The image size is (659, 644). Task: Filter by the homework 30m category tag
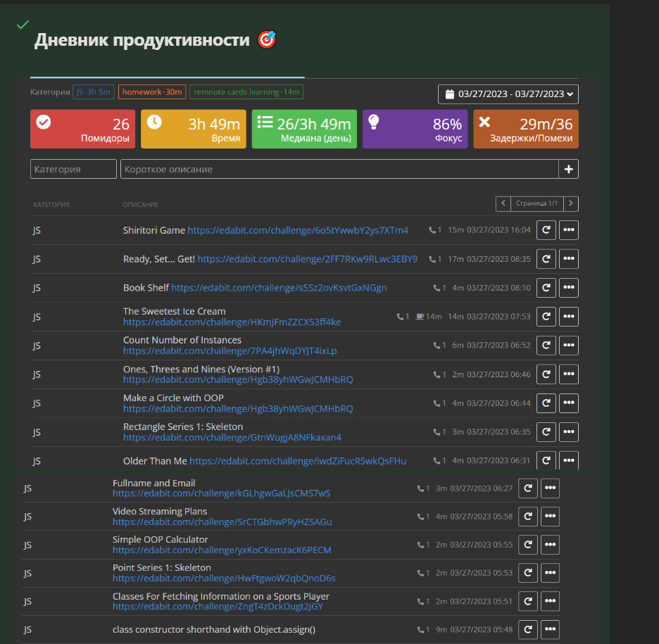click(152, 92)
